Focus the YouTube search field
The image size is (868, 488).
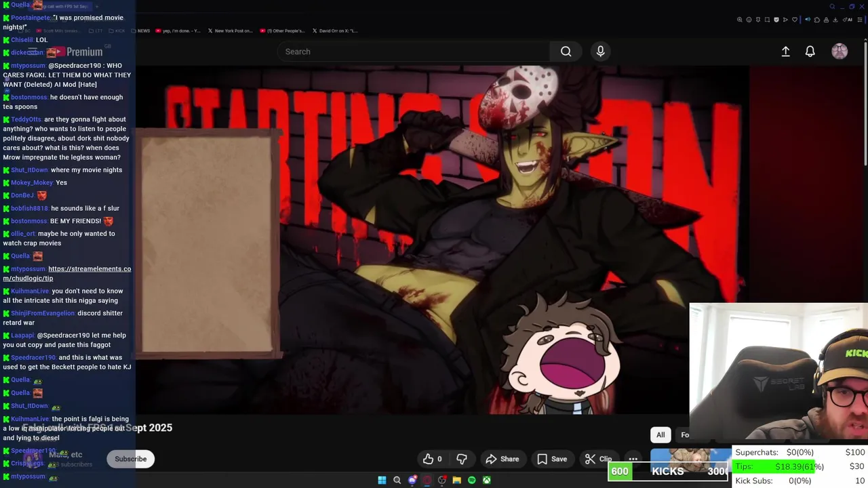414,52
